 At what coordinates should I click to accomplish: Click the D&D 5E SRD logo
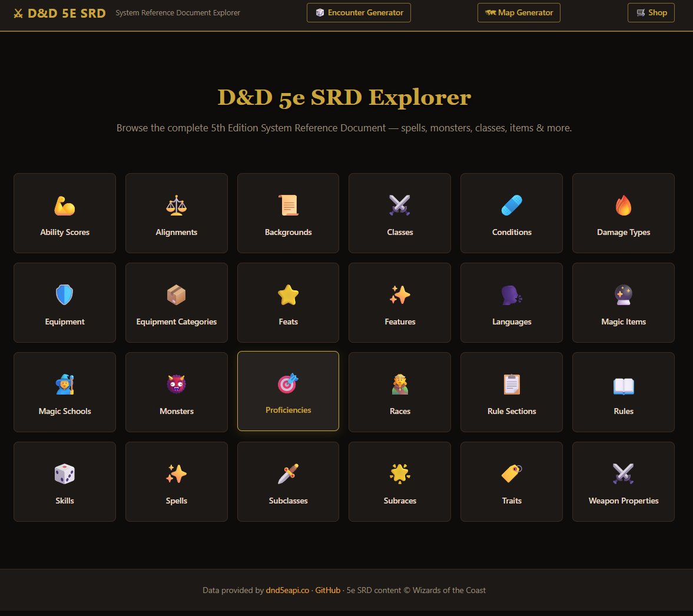[x=59, y=13]
